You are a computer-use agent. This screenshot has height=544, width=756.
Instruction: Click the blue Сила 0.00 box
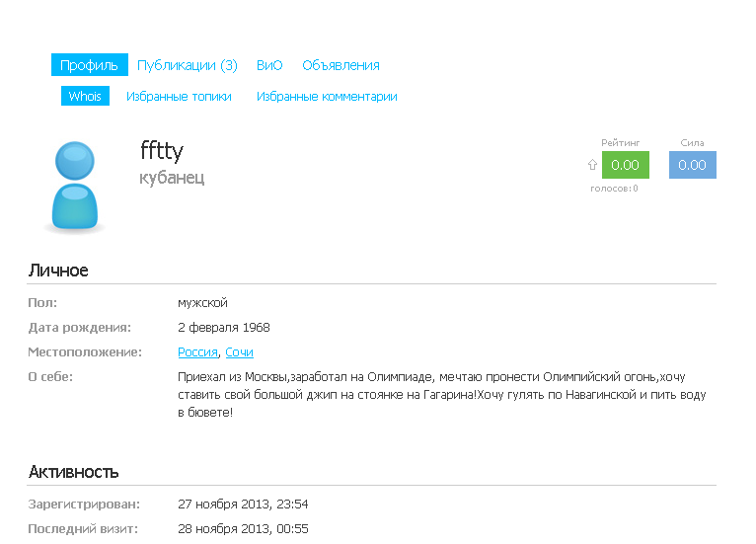692,165
